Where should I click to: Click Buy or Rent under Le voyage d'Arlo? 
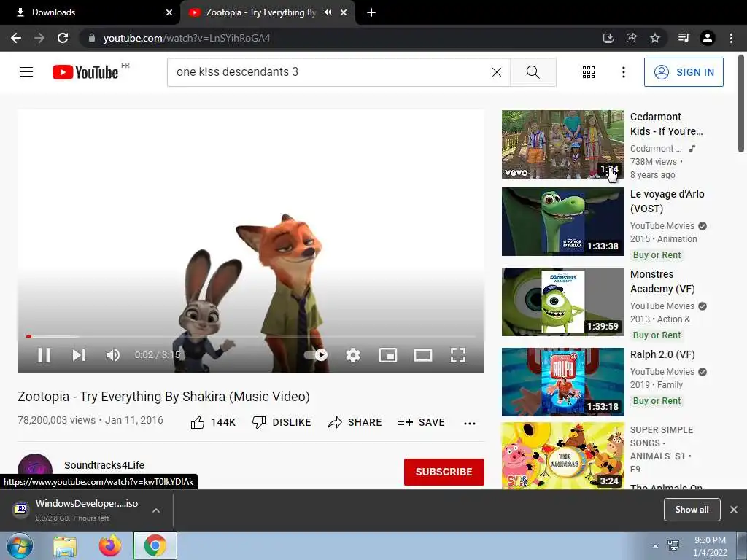[657, 254]
